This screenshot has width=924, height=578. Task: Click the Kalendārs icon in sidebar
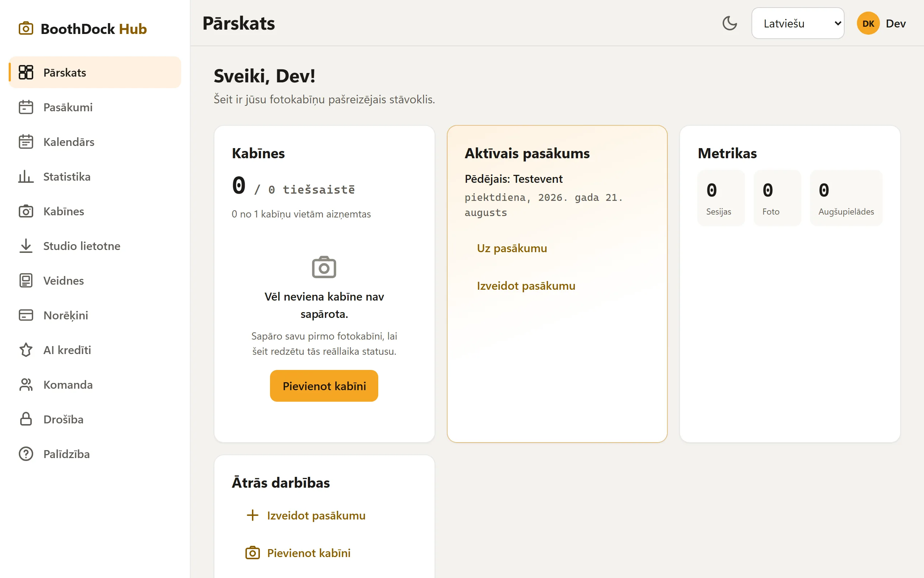point(26,142)
